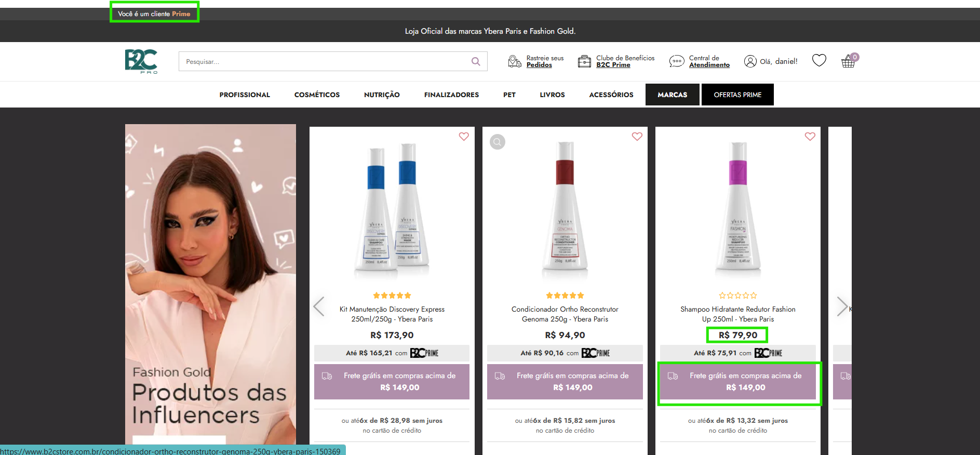Click the Shampoo Hidratante Redutor Fashion Up title
The height and width of the screenshot is (455, 980).
[x=738, y=314]
